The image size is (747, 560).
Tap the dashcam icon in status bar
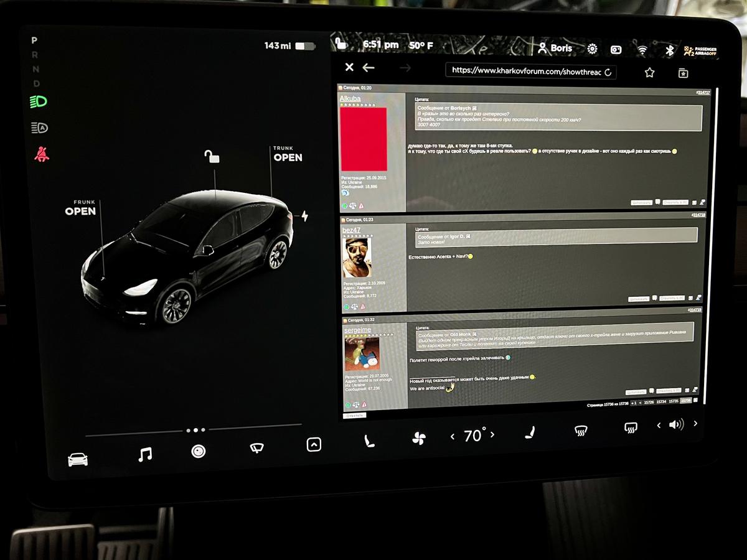tap(616, 50)
